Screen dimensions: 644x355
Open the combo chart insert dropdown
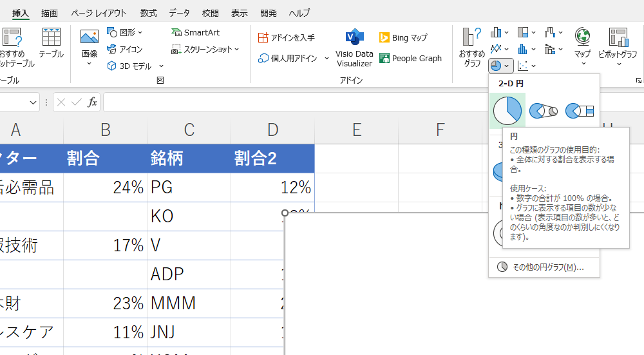pyautogui.click(x=554, y=49)
